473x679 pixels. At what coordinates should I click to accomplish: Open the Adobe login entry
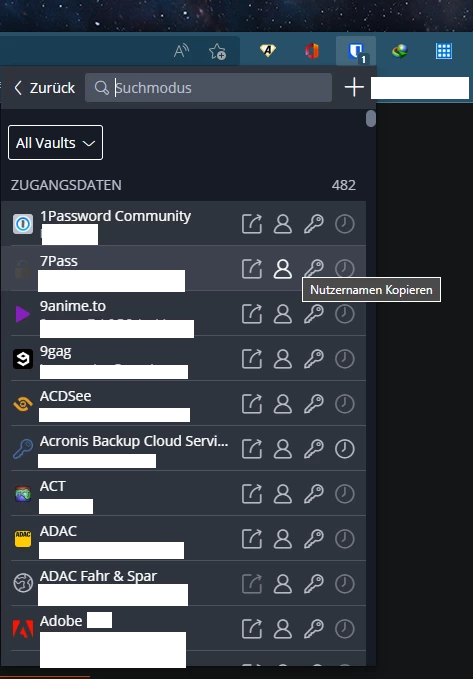pyautogui.click(x=121, y=628)
